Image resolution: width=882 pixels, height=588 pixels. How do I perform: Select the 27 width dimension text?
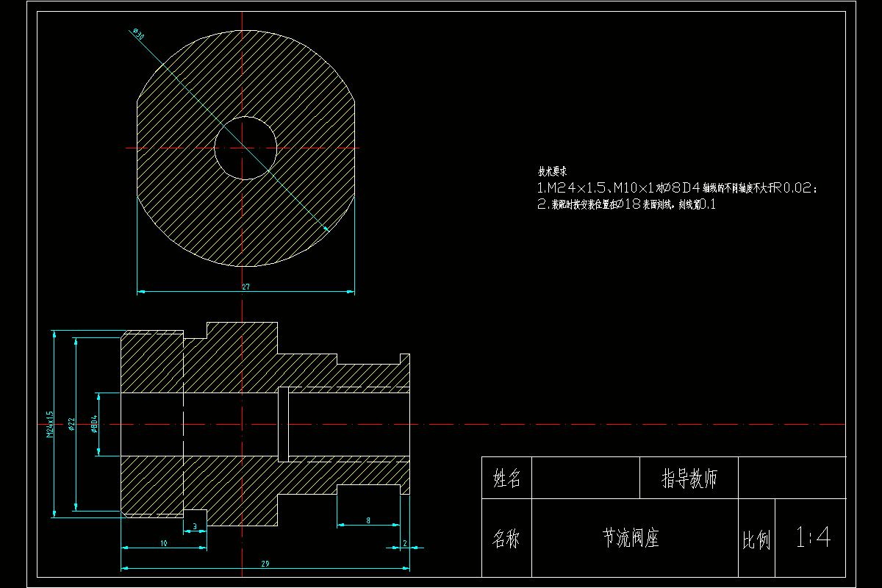coord(245,287)
